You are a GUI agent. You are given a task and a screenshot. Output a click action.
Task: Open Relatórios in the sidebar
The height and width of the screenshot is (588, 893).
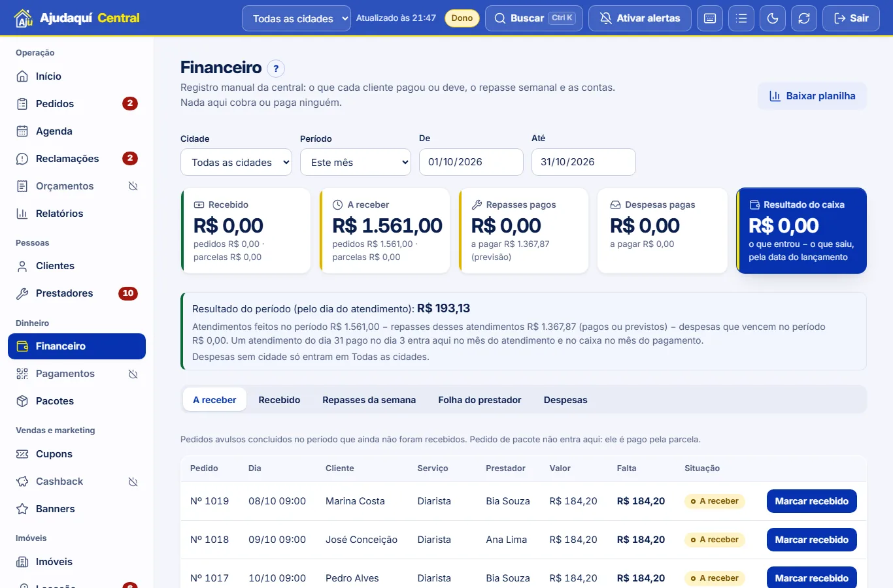click(76, 214)
